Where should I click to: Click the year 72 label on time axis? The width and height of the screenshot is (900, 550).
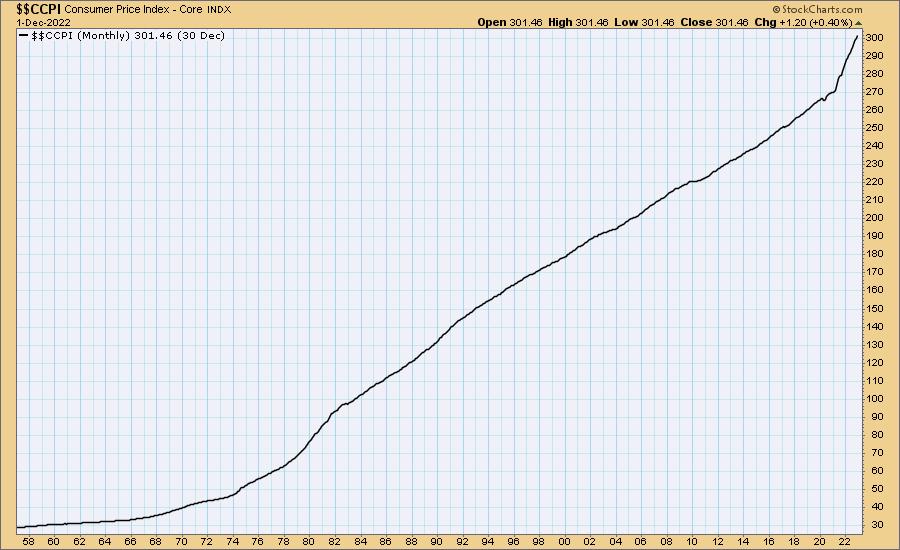click(x=207, y=541)
